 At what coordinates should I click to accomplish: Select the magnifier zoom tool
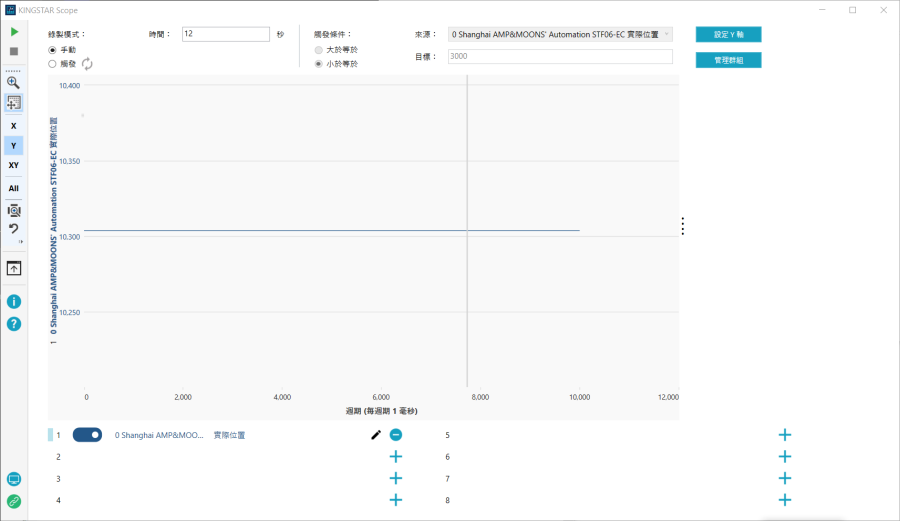(14, 83)
